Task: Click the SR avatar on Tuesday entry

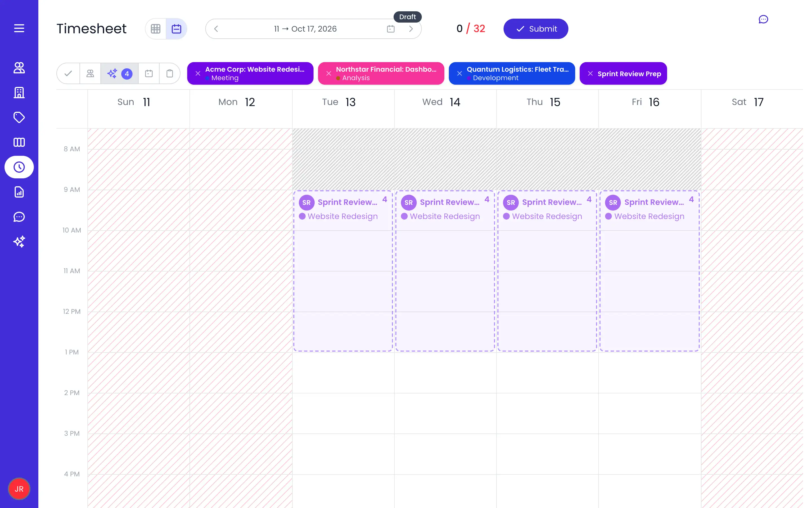Action: coord(306,203)
